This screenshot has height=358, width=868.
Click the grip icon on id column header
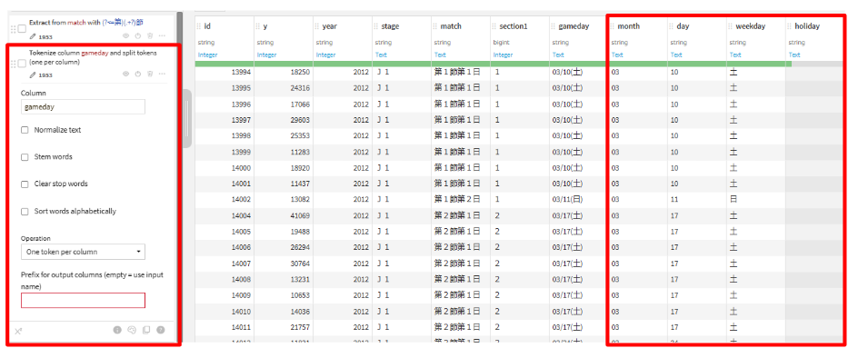pyautogui.click(x=199, y=26)
